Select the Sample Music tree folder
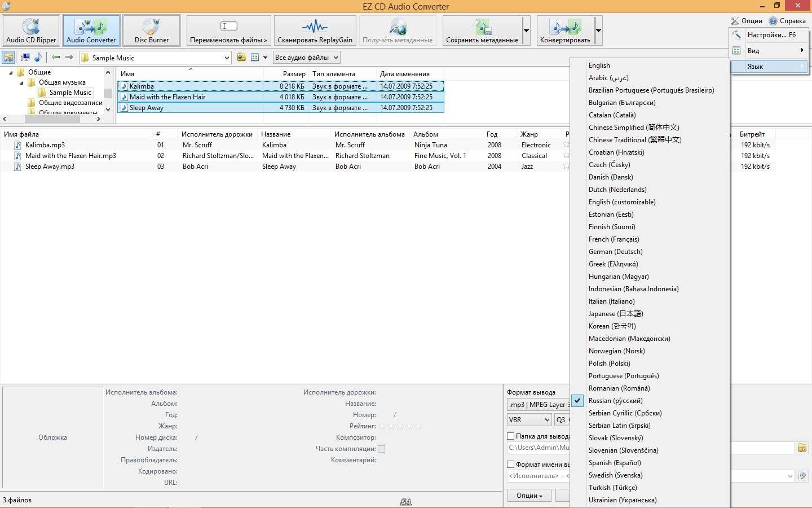This screenshot has width=812, height=508. tap(70, 93)
